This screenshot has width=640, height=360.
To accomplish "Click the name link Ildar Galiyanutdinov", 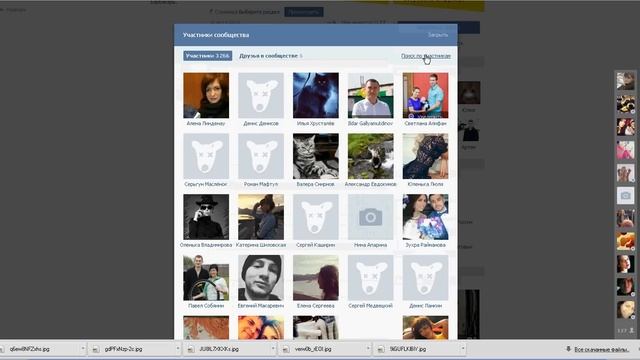I will (x=371, y=123).
